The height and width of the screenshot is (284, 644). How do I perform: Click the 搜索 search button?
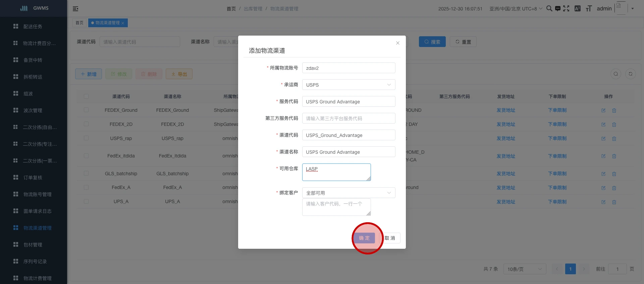(x=432, y=42)
